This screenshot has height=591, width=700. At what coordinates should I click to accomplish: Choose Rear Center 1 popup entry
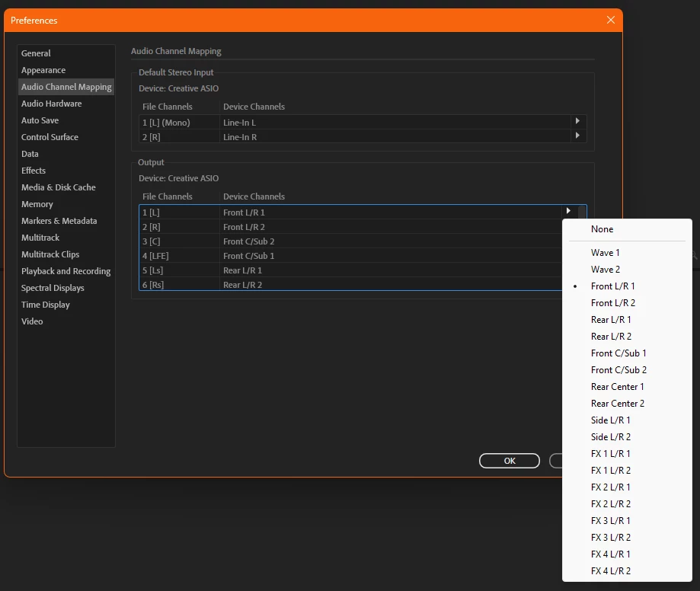627,387
